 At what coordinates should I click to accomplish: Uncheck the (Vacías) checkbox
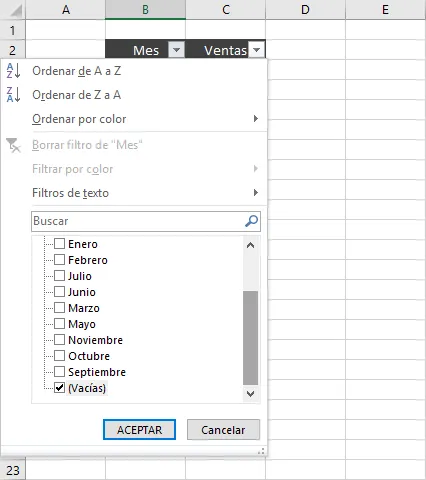(59, 388)
